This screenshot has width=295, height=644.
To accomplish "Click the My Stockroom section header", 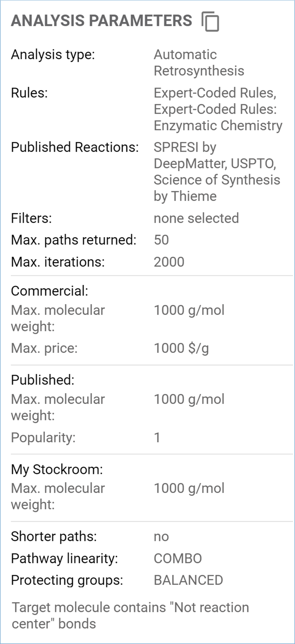I will [57, 469].
